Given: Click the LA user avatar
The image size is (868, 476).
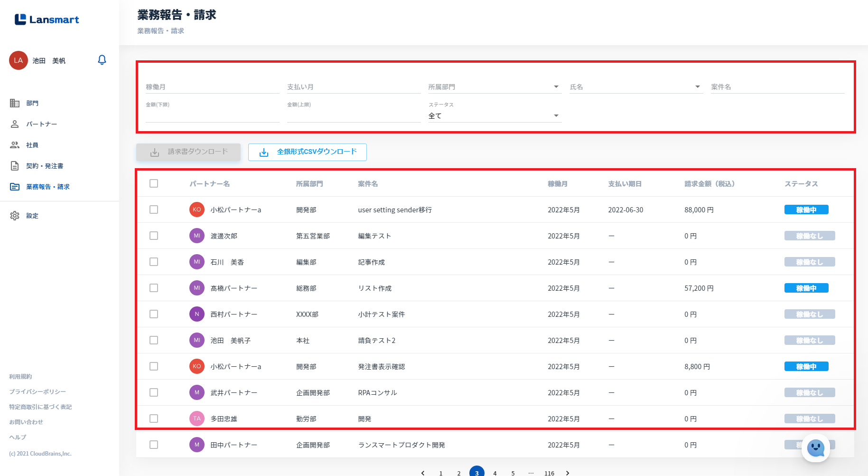Looking at the screenshot, I should coord(19,60).
